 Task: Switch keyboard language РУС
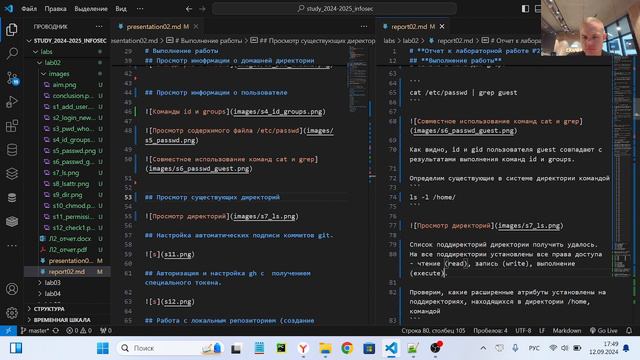coord(534,348)
